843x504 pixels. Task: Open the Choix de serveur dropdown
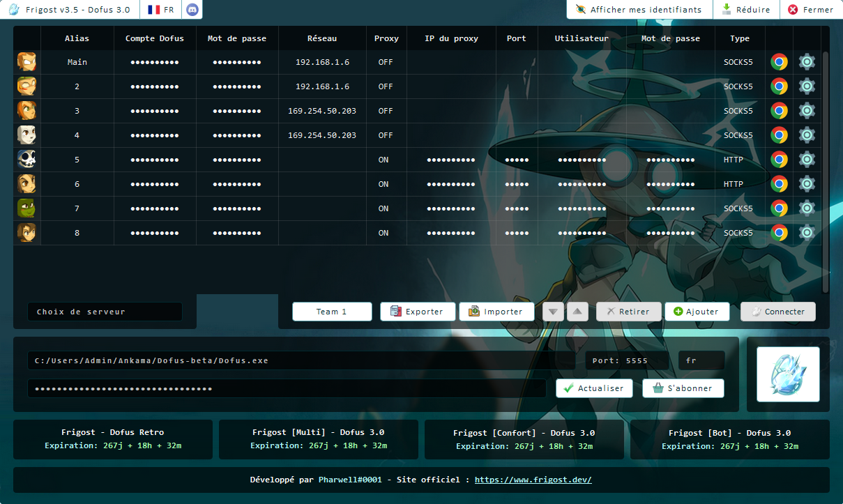[104, 312]
